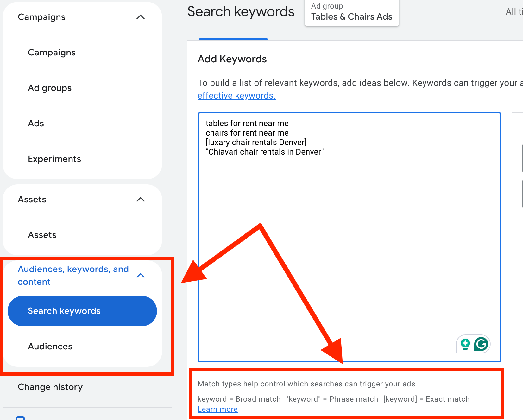Open the Campaigns page

click(x=52, y=52)
